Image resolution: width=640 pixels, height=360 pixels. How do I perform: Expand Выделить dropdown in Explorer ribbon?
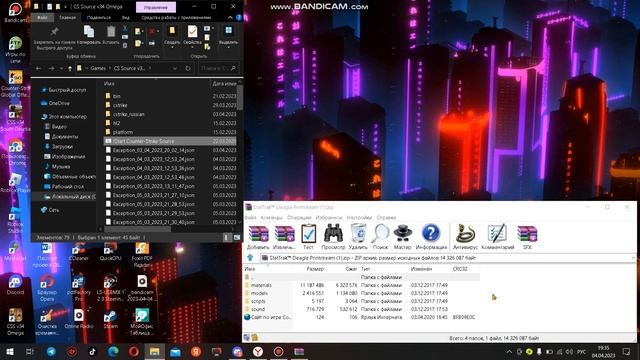click(228, 47)
